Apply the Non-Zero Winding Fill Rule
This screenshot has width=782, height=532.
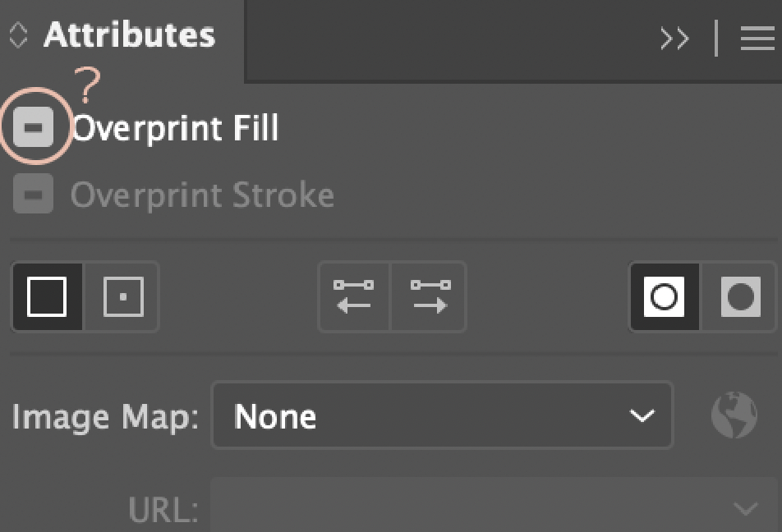pos(664,297)
